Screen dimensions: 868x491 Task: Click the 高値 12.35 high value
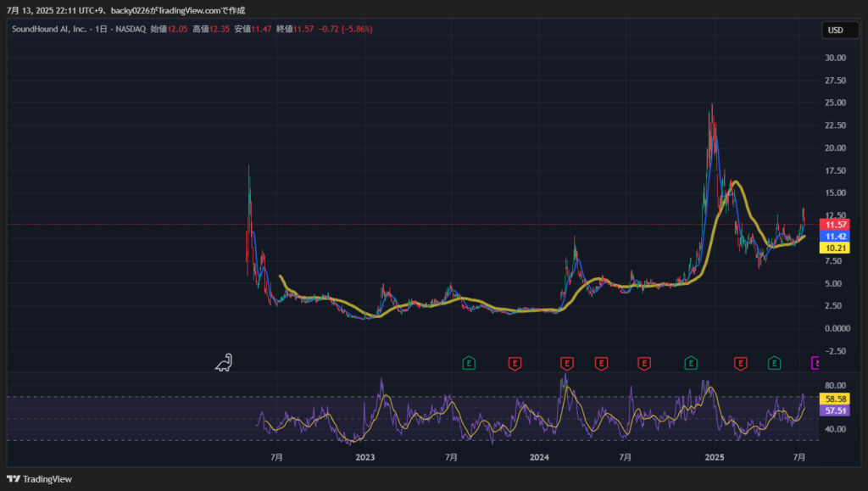click(x=211, y=29)
